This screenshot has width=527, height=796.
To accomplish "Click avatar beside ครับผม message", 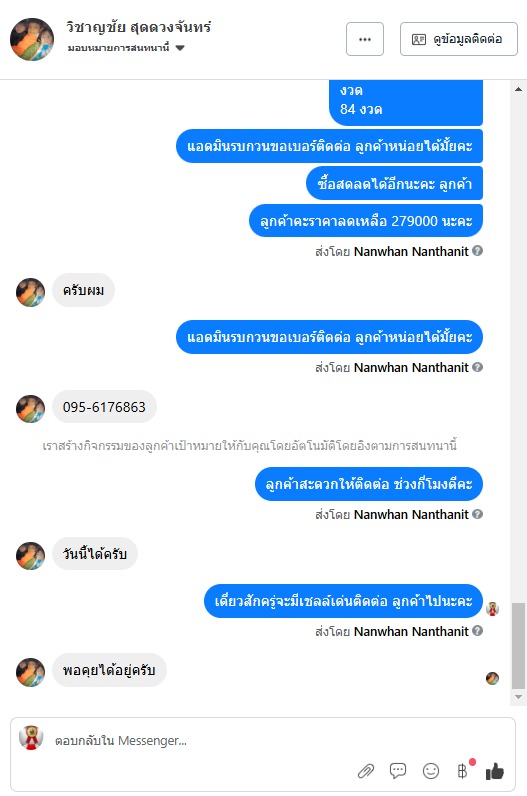I will pos(30,292).
